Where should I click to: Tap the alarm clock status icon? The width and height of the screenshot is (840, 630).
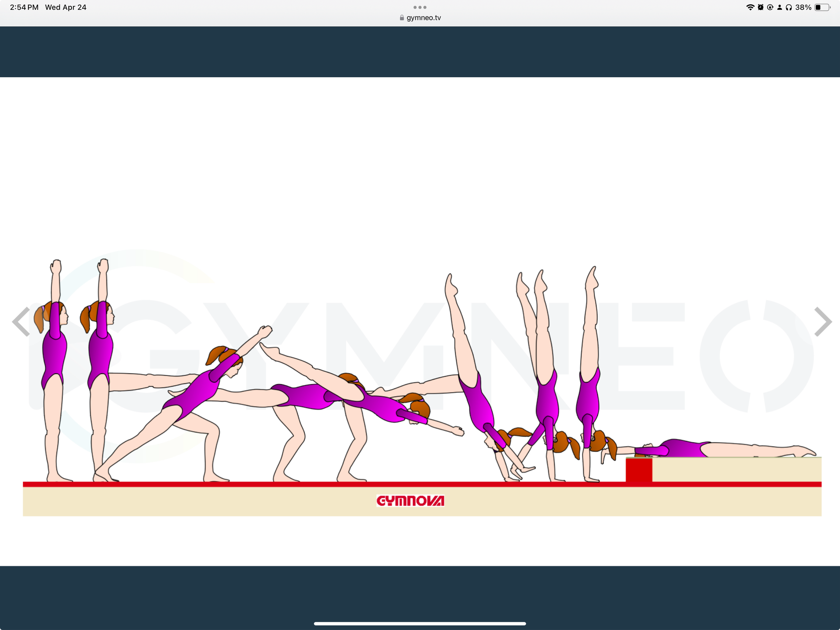click(x=761, y=7)
